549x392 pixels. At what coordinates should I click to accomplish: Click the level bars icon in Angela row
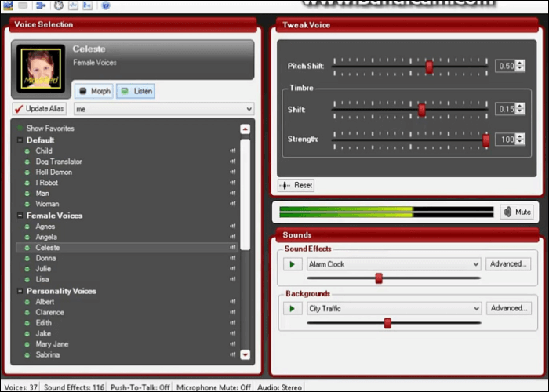point(232,237)
